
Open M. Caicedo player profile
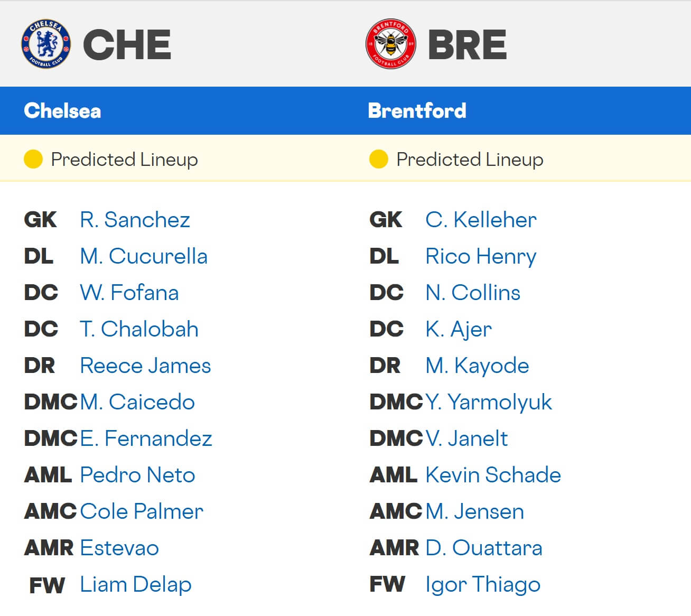coord(137,402)
